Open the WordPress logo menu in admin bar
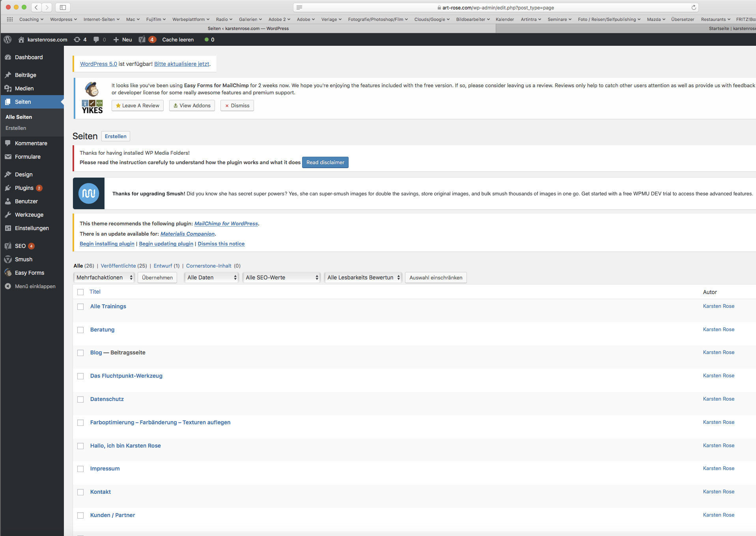The image size is (756, 536). [x=7, y=39]
